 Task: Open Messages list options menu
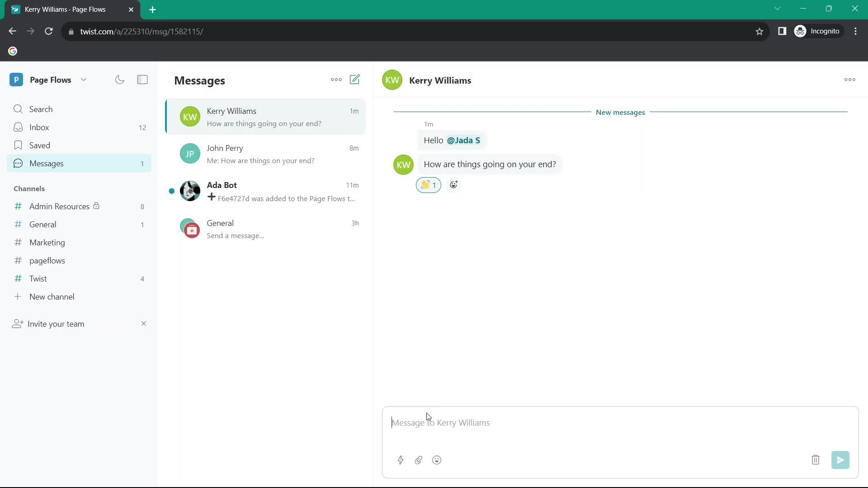[x=336, y=80]
